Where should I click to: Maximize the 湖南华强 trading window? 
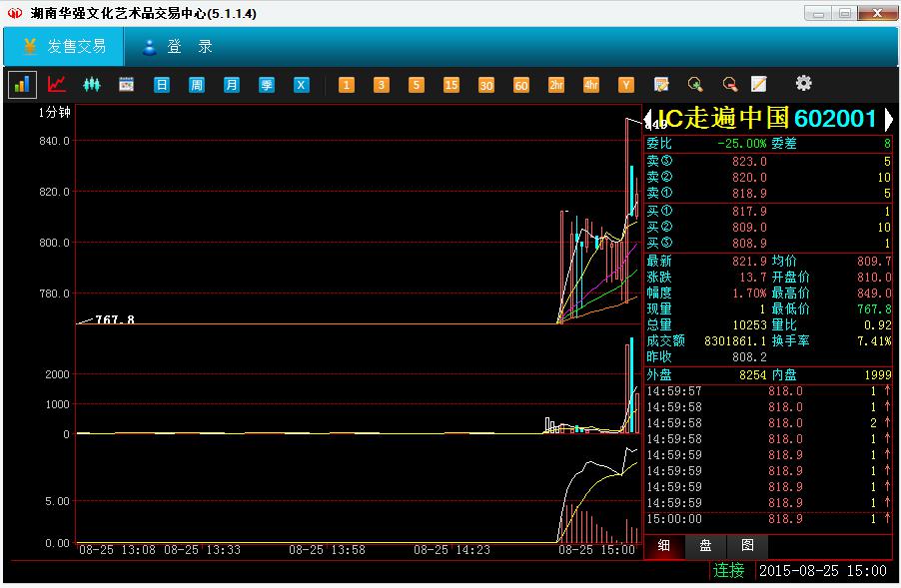(845, 13)
